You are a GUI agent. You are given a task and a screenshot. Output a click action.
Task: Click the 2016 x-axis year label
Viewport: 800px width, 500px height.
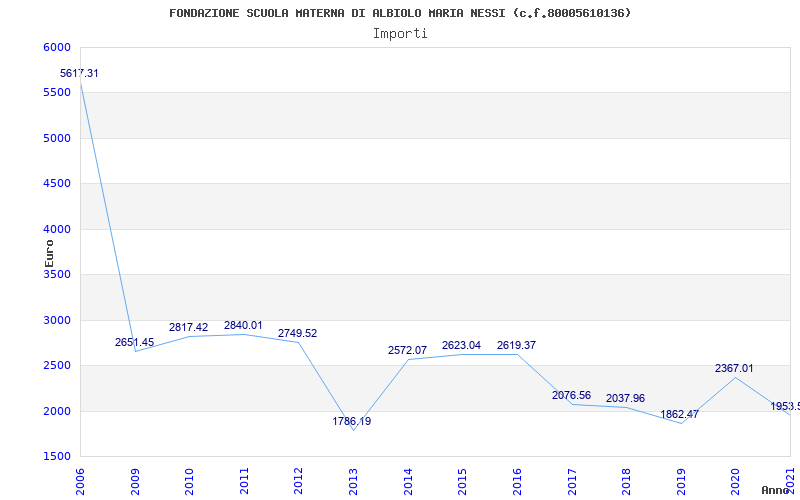(517, 482)
